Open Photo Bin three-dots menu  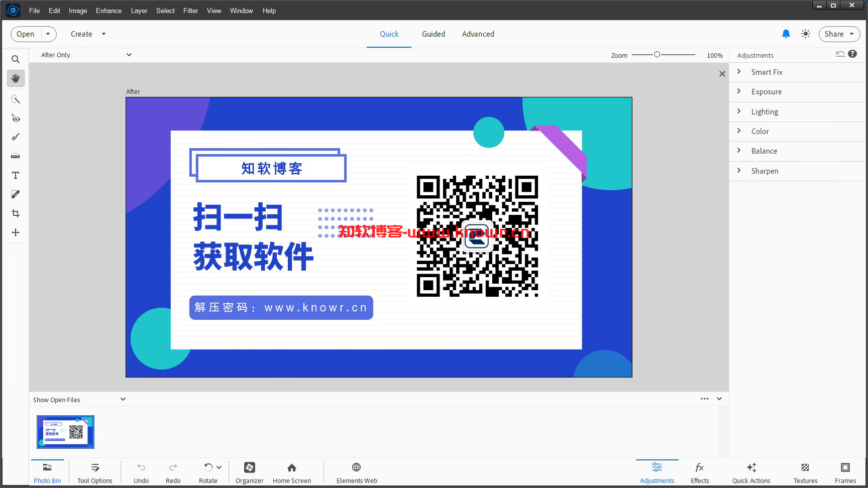pos(705,399)
